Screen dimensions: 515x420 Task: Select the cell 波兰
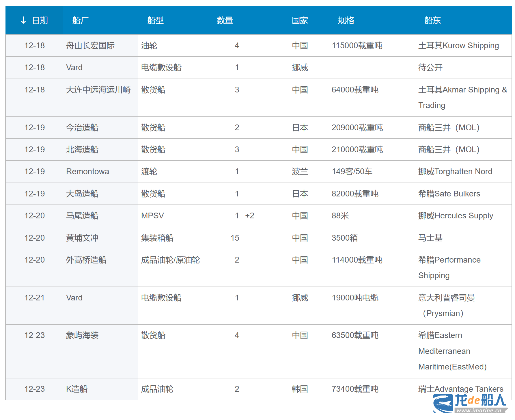(x=300, y=172)
